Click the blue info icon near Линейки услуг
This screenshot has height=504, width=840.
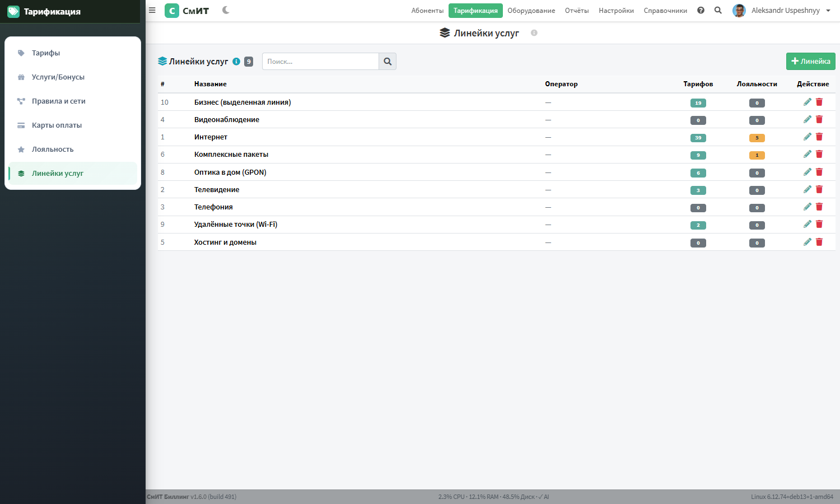coord(236,62)
